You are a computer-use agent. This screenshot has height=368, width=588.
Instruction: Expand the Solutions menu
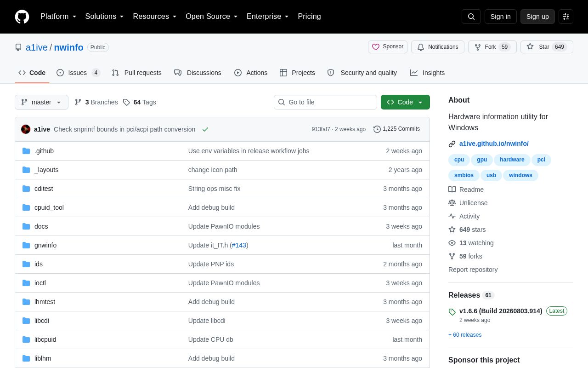point(105,17)
